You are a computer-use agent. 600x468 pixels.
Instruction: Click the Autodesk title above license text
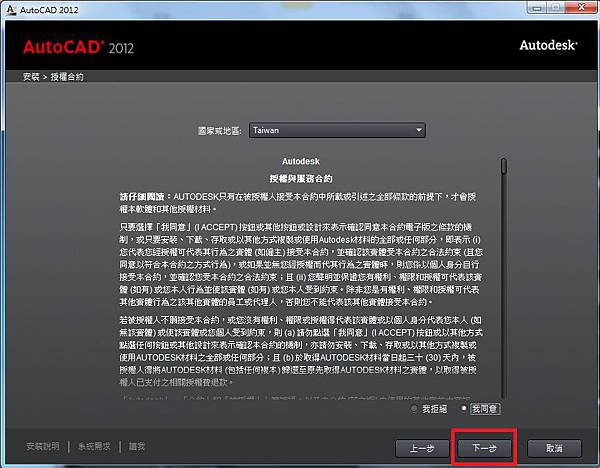click(301, 161)
